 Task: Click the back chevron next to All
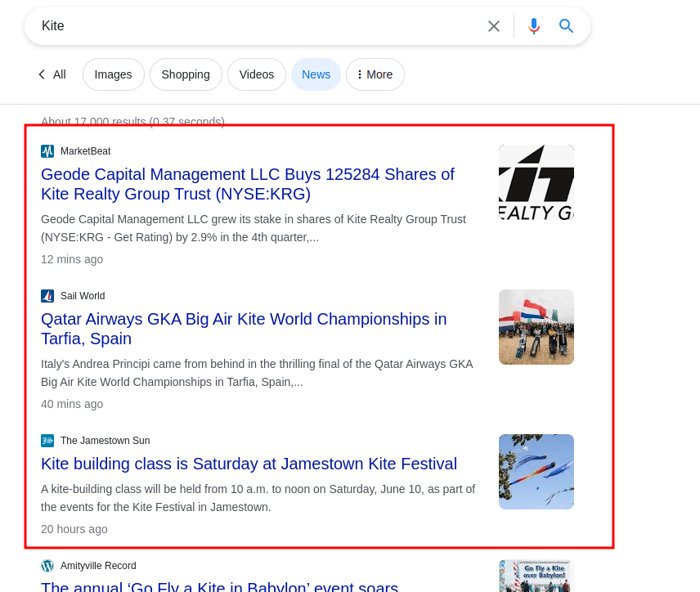(42, 74)
